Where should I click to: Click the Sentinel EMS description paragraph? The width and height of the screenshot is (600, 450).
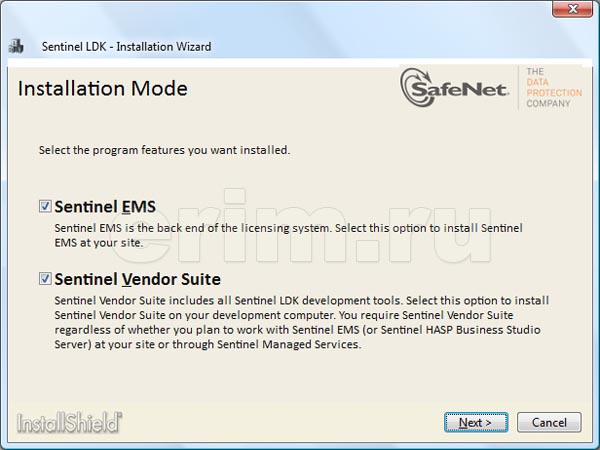click(289, 235)
